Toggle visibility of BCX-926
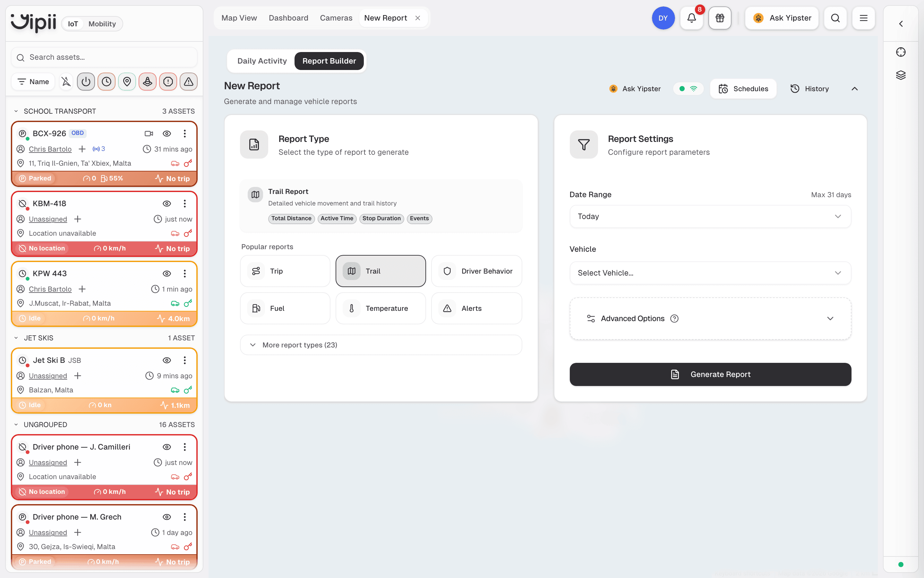924x578 pixels. [167, 133]
